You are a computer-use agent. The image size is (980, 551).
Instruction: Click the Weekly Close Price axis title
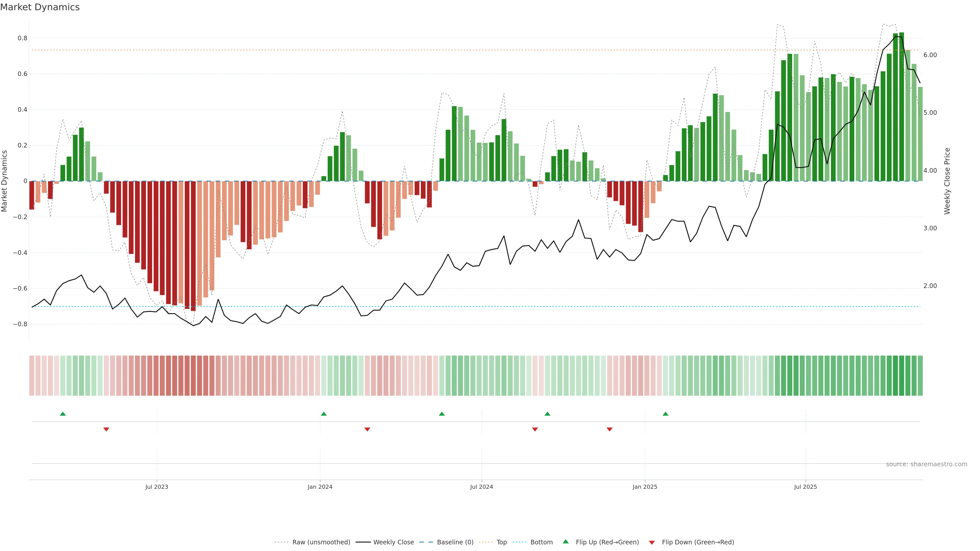click(947, 181)
